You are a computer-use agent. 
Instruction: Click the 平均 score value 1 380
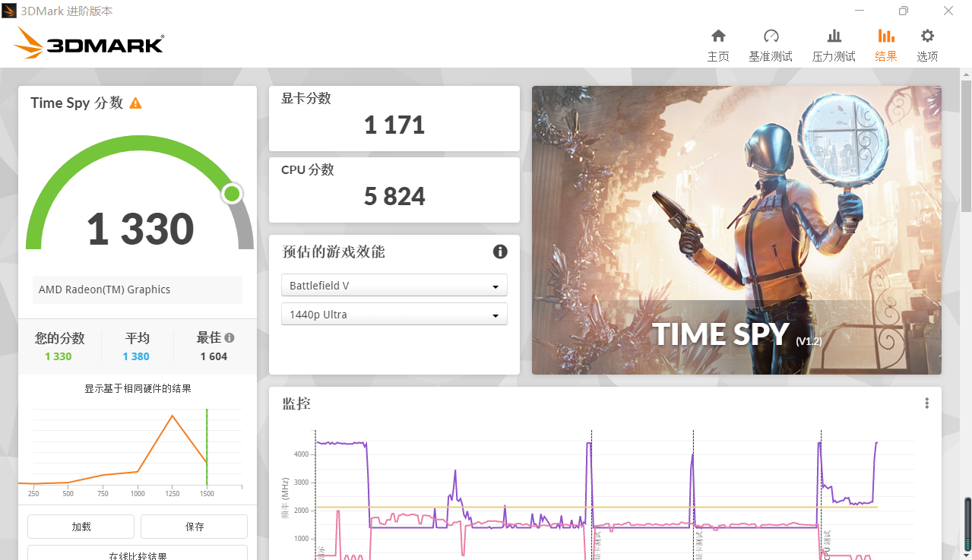136,356
